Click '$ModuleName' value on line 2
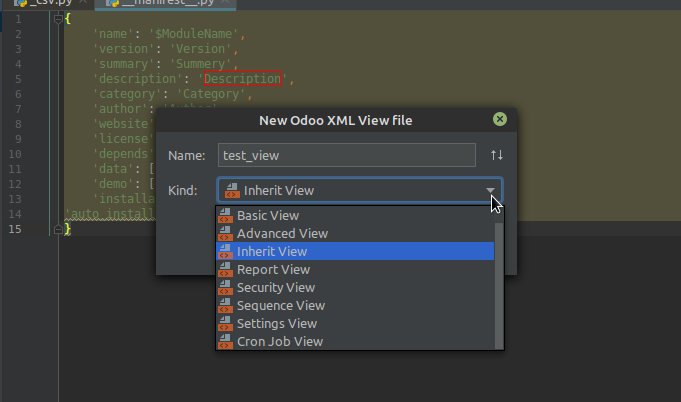Image resolution: width=681 pixels, height=402 pixels. [193, 34]
